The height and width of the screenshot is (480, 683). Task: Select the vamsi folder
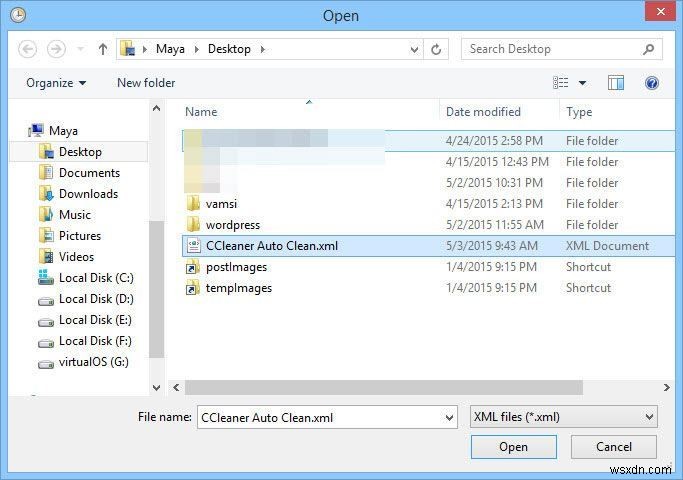tap(221, 204)
